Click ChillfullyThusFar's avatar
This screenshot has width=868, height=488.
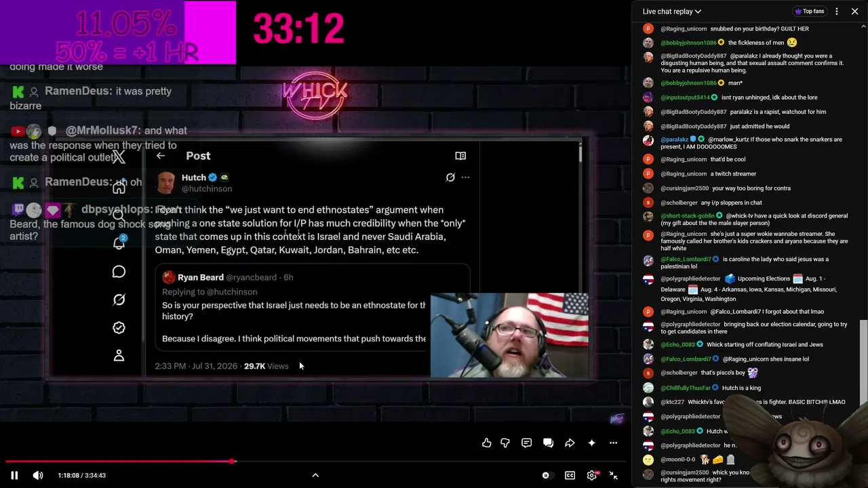point(648,388)
